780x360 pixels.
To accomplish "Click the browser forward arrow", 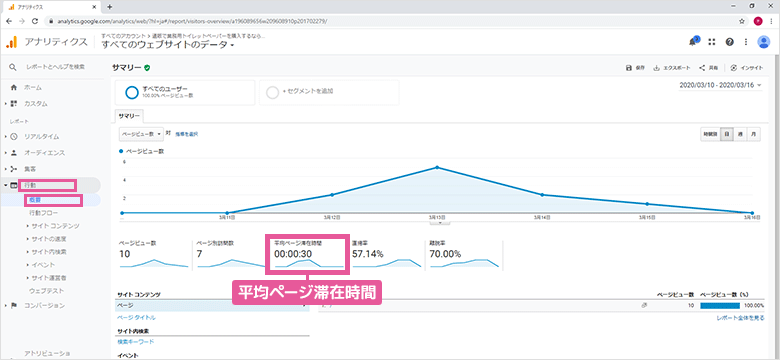I will [22, 21].
